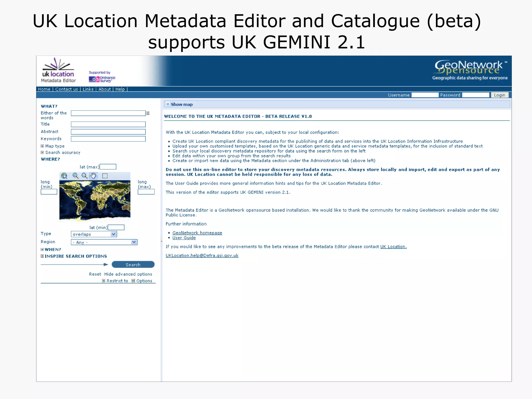Click the Search button
Image resolution: width=532 pixels, height=399 pixels.
[133, 265]
